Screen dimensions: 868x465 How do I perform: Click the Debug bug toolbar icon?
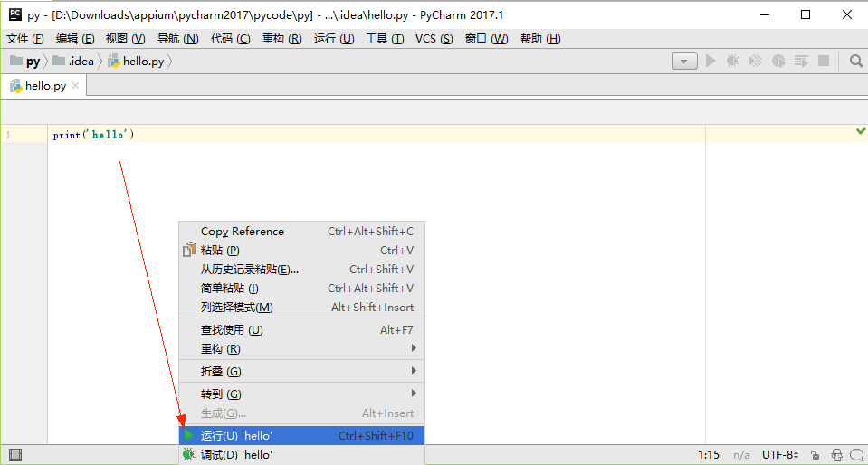733,61
